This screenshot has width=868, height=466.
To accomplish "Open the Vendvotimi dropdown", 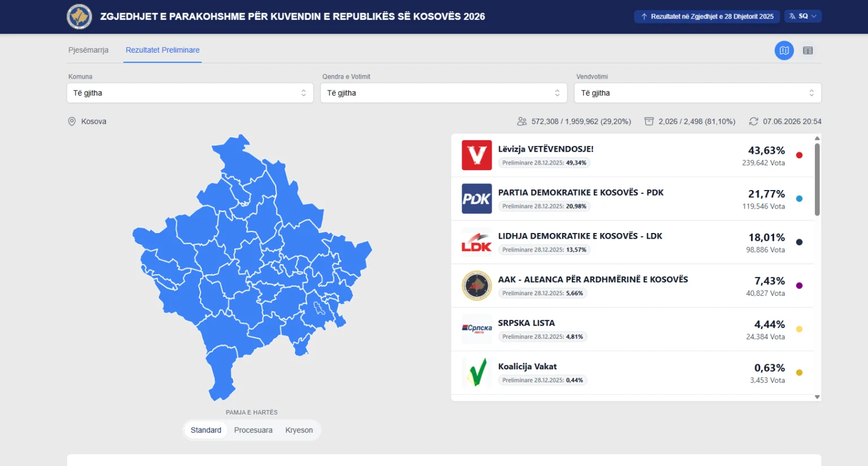I will [698, 93].
